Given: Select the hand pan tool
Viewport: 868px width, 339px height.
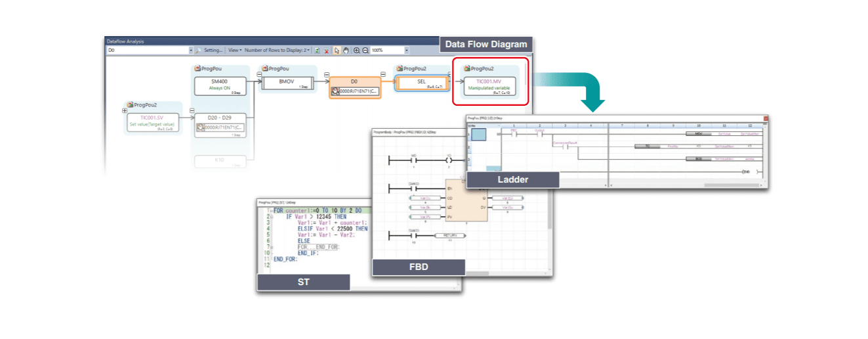Looking at the screenshot, I should (x=345, y=50).
